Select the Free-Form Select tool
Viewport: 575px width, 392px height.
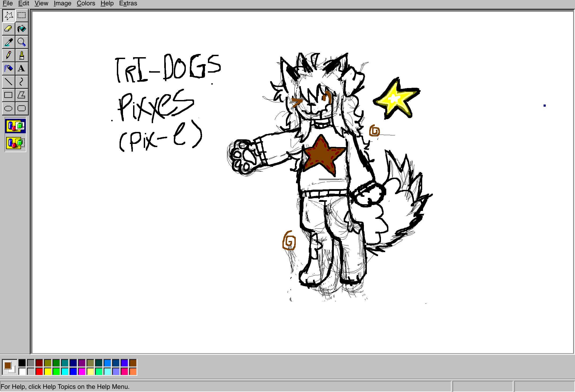coord(9,15)
